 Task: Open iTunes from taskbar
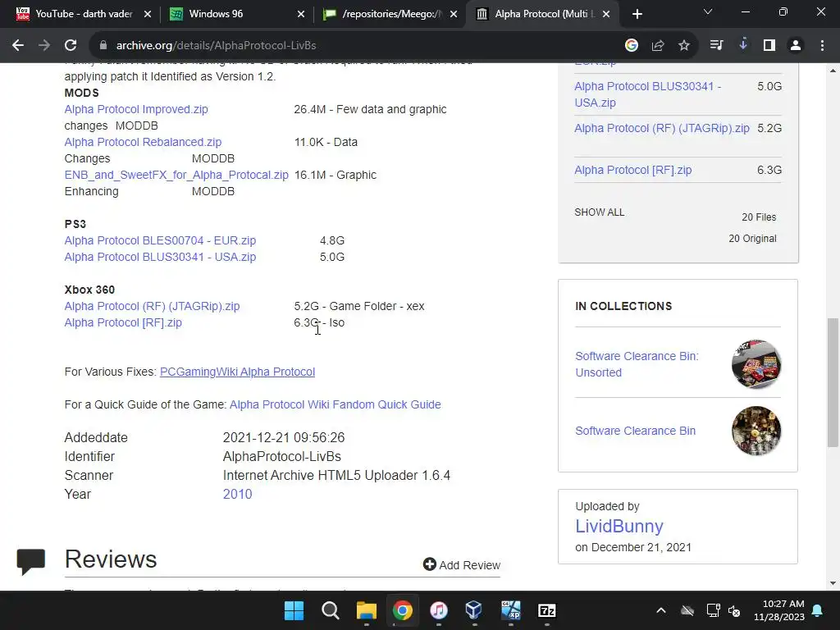coord(438,610)
